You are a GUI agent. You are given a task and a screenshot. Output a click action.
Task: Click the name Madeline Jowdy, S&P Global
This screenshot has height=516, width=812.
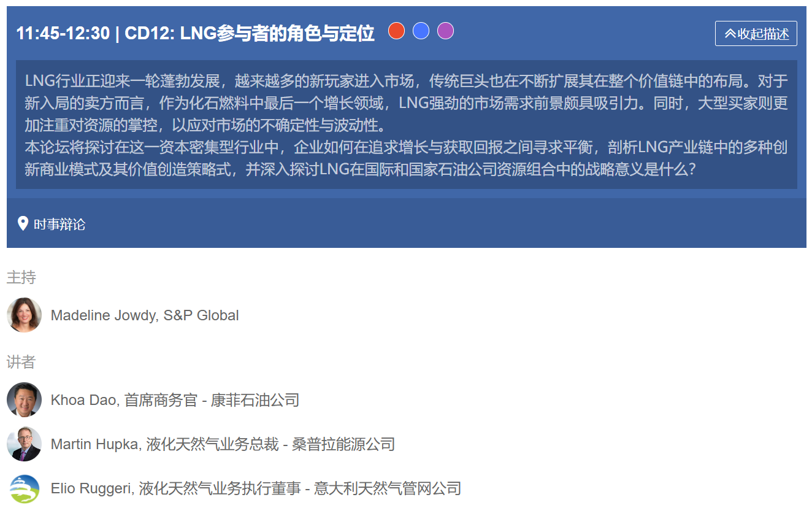click(145, 315)
